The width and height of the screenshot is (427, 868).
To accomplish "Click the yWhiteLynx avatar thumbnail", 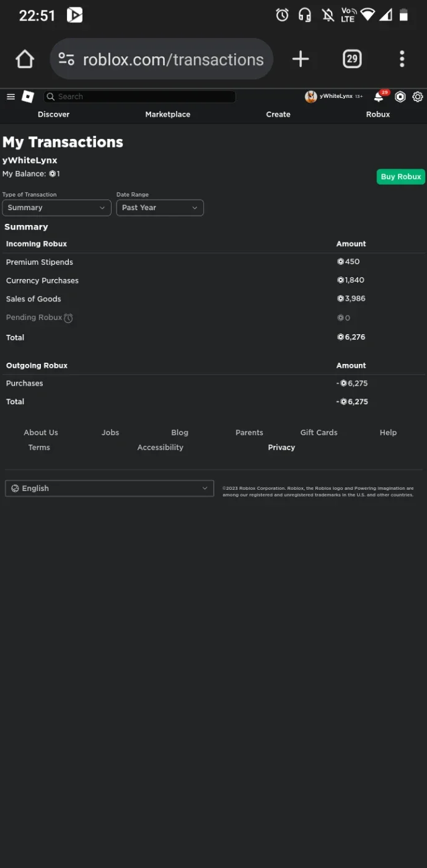I will click(x=311, y=97).
